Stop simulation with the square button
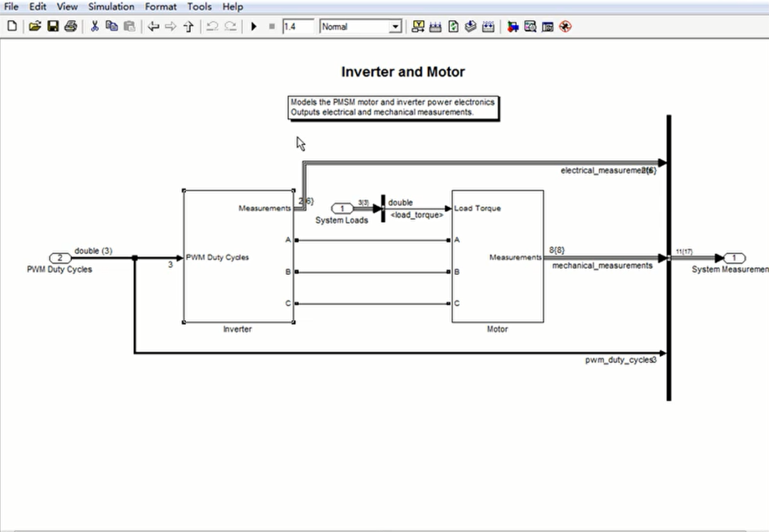Image resolution: width=769 pixels, height=532 pixels. (272, 26)
